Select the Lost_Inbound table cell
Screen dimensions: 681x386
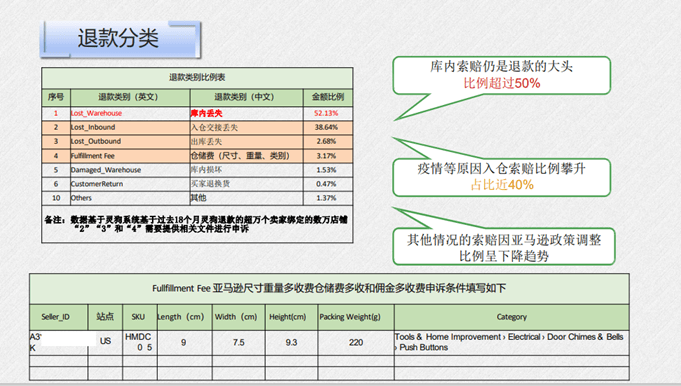coord(130,128)
